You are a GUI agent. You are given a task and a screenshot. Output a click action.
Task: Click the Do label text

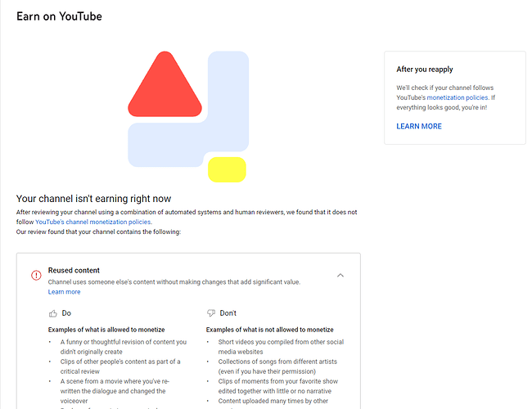pyautogui.click(x=66, y=313)
